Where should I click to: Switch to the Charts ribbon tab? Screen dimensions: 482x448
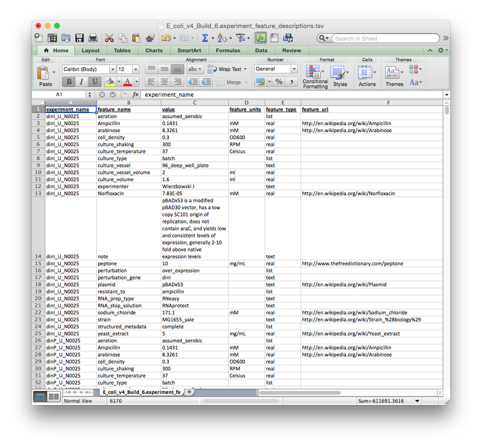click(x=154, y=50)
